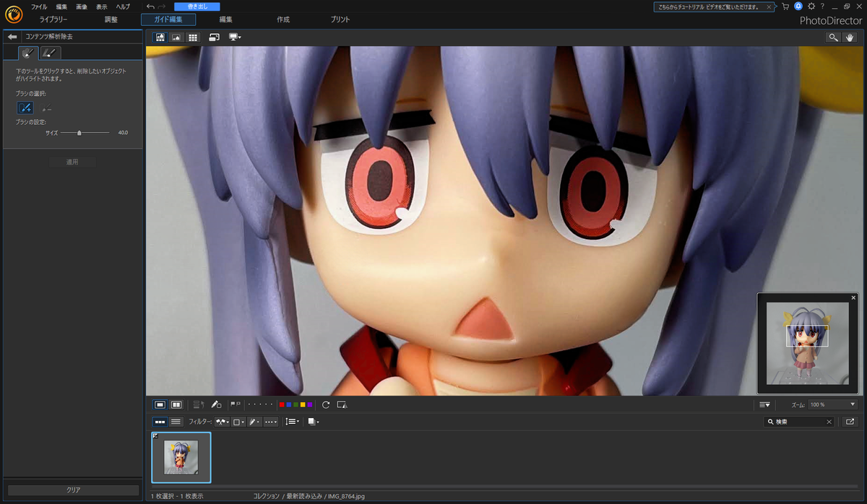Image resolution: width=867 pixels, height=504 pixels.
Task: Select the ガイド編集 module tab
Action: click(168, 19)
